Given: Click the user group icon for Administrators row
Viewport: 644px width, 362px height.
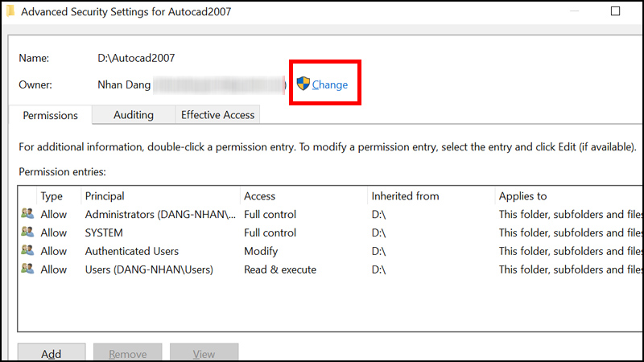Looking at the screenshot, I should pyautogui.click(x=27, y=213).
